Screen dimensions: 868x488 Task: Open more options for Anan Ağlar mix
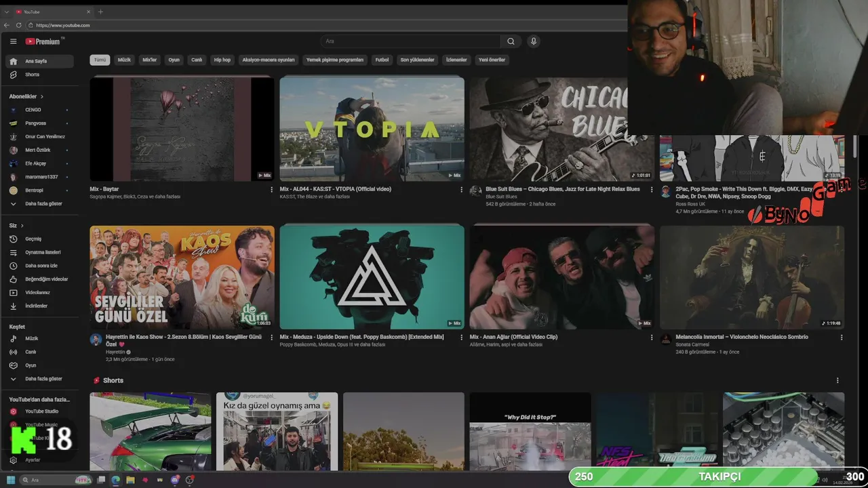[x=652, y=338]
